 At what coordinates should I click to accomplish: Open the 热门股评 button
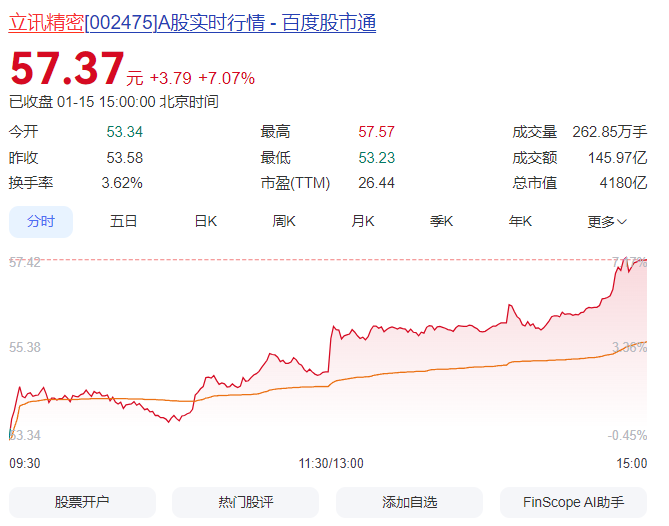tap(246, 502)
